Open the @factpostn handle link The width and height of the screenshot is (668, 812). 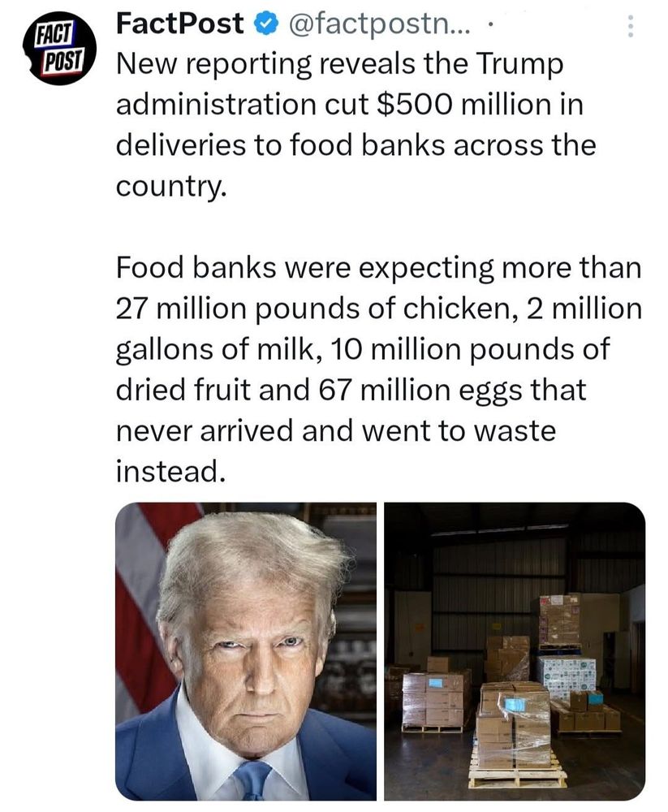click(378, 24)
